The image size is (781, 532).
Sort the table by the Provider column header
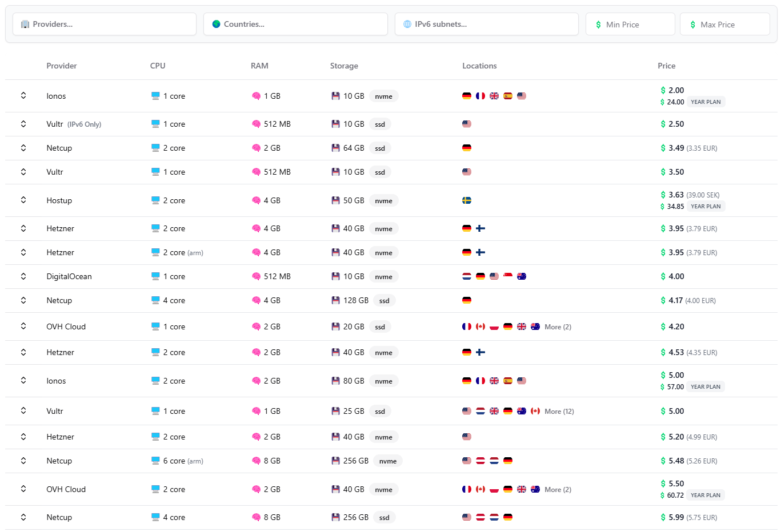(61, 66)
